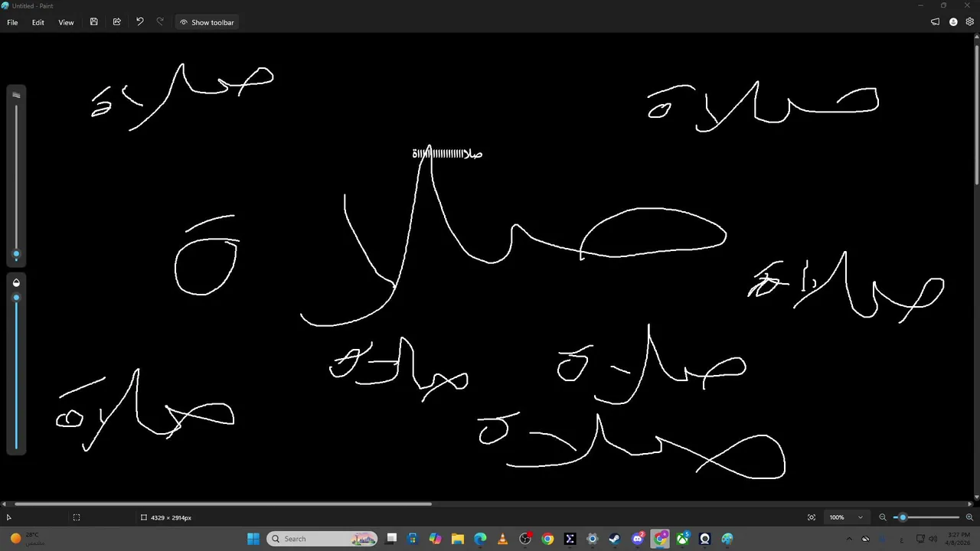Open Microsoft Store from the taskbar

click(x=413, y=539)
